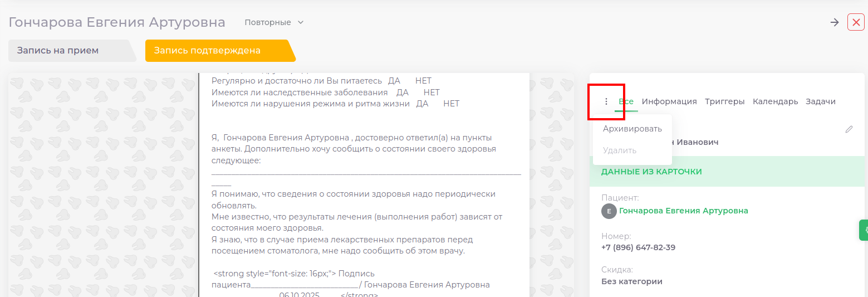Click the forward arrow icon
The width and height of the screenshot is (868, 297).
tap(835, 22)
